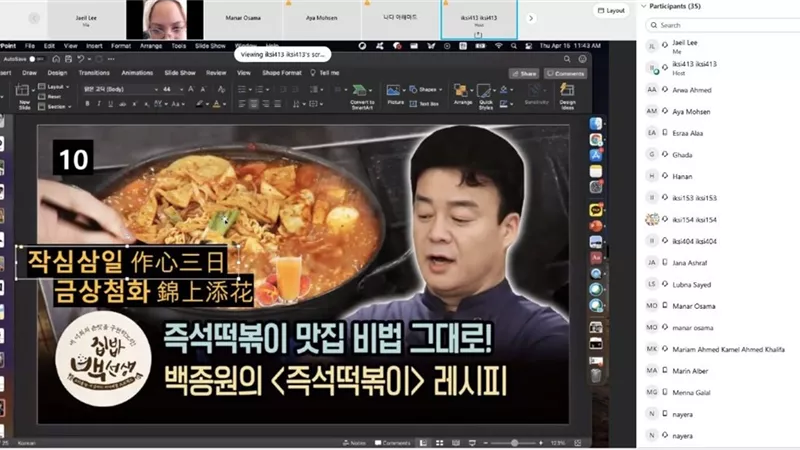Viewport: 800px width, 450px height.
Task: Open the font size dropdown showing 44
Action: (173, 89)
